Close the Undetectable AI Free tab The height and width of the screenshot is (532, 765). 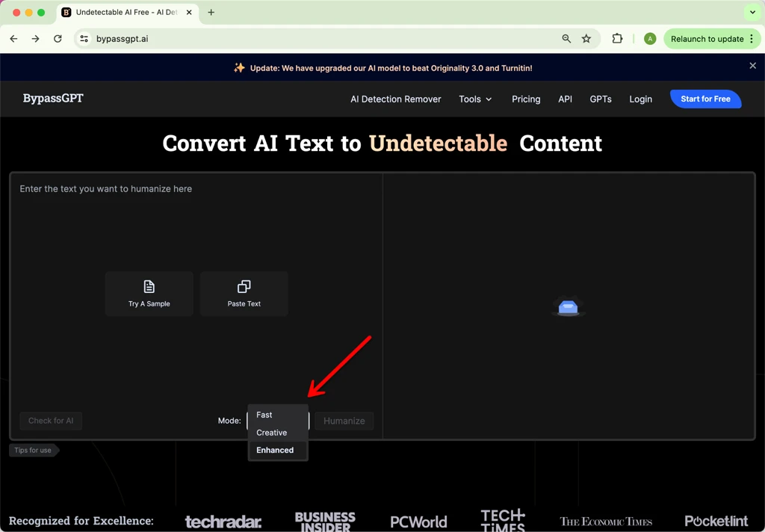click(189, 12)
